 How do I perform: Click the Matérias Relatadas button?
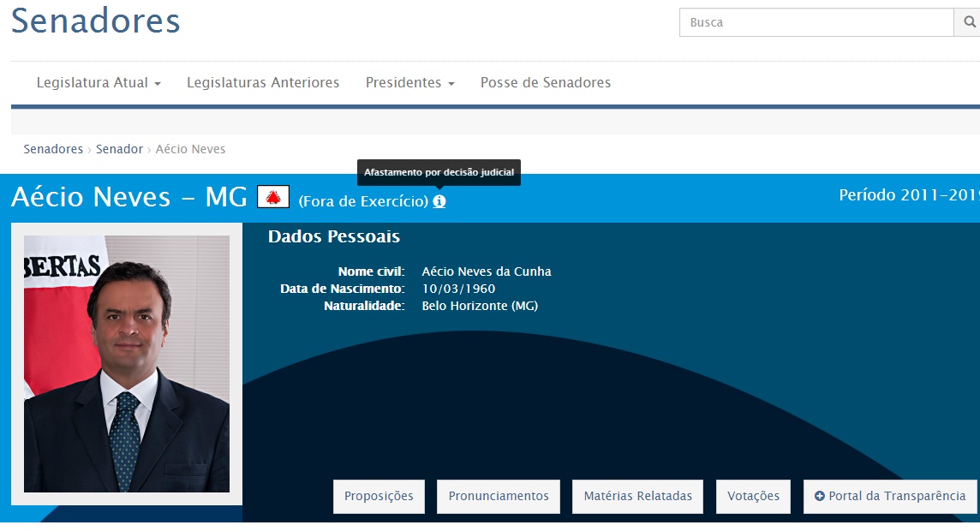pos(637,496)
